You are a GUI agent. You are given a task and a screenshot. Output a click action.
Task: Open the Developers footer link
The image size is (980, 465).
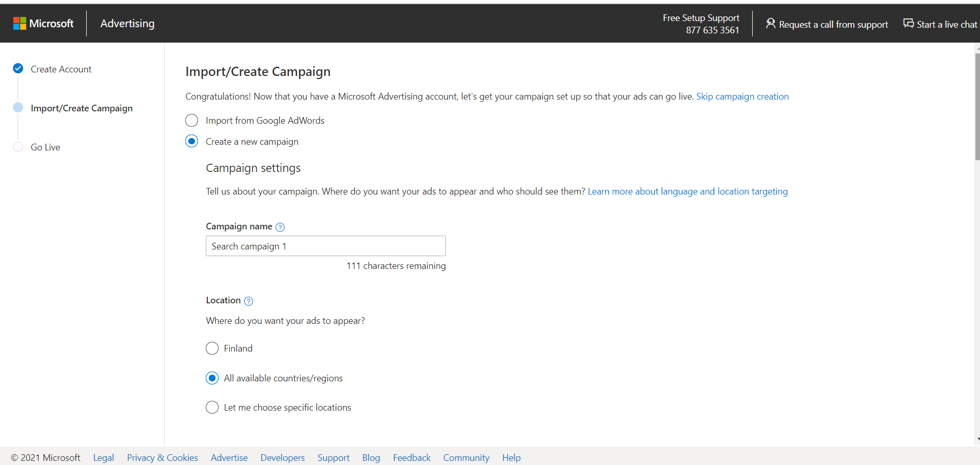click(x=283, y=458)
